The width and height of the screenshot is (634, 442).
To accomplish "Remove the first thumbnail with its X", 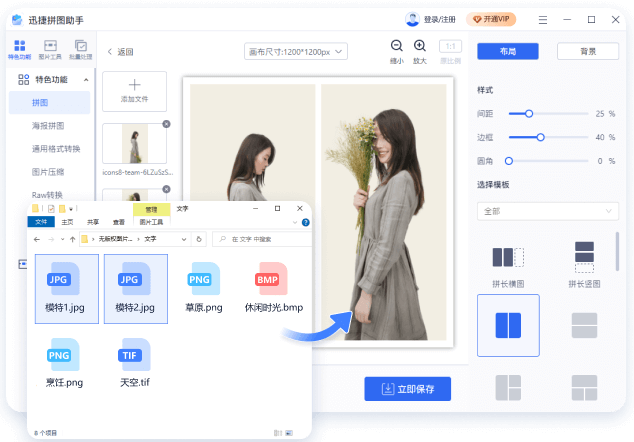I will pyautogui.click(x=166, y=124).
